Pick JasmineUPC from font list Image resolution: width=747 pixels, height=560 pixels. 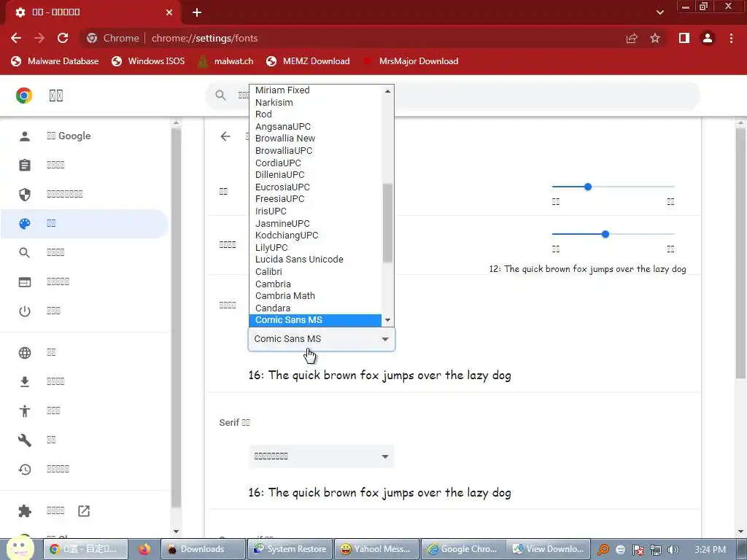pyautogui.click(x=315, y=223)
